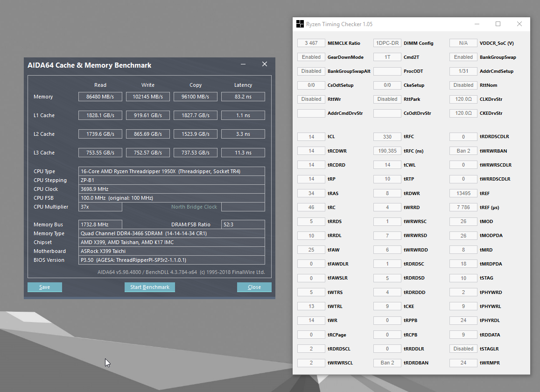Click tRTP value 10

(387, 179)
